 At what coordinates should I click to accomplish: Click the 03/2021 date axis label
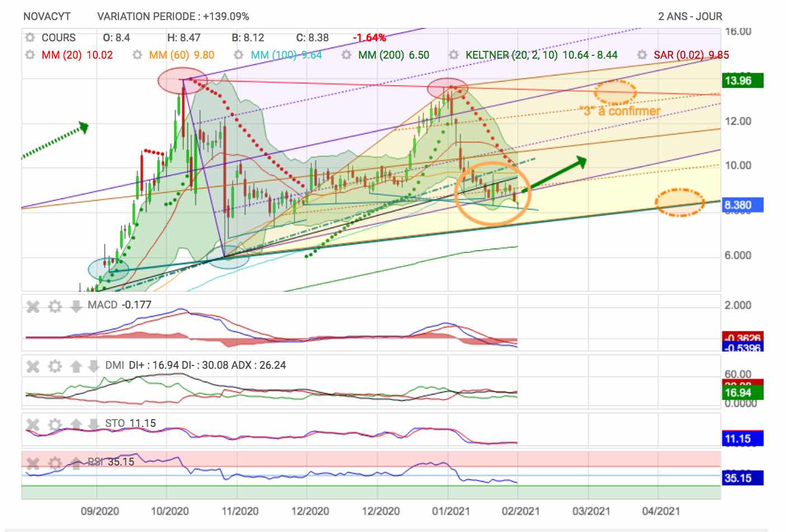[591, 511]
